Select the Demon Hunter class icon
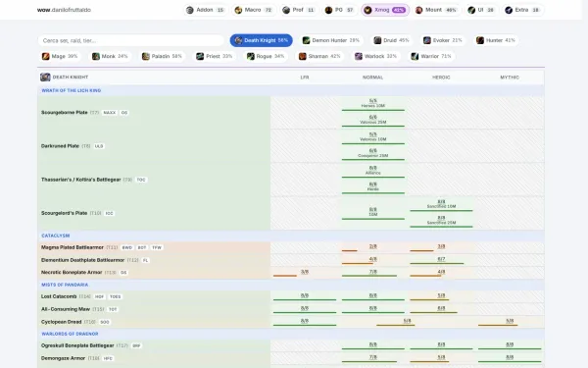 307,40
